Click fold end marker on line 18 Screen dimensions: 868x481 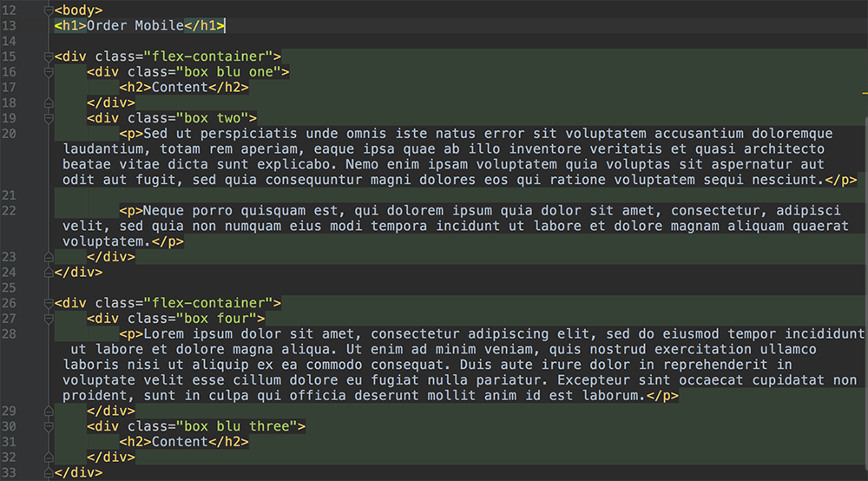point(49,103)
